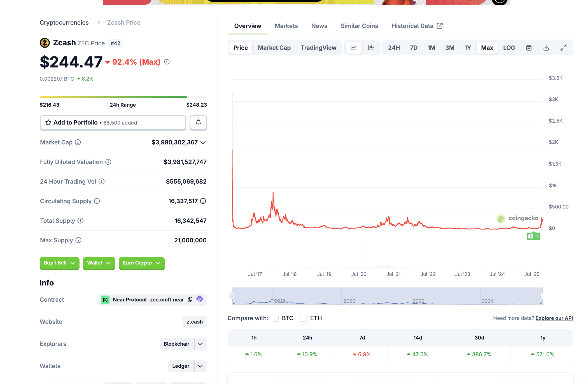Click the Market Cap info icon
Screen dimensions: 588x384
tap(78, 142)
